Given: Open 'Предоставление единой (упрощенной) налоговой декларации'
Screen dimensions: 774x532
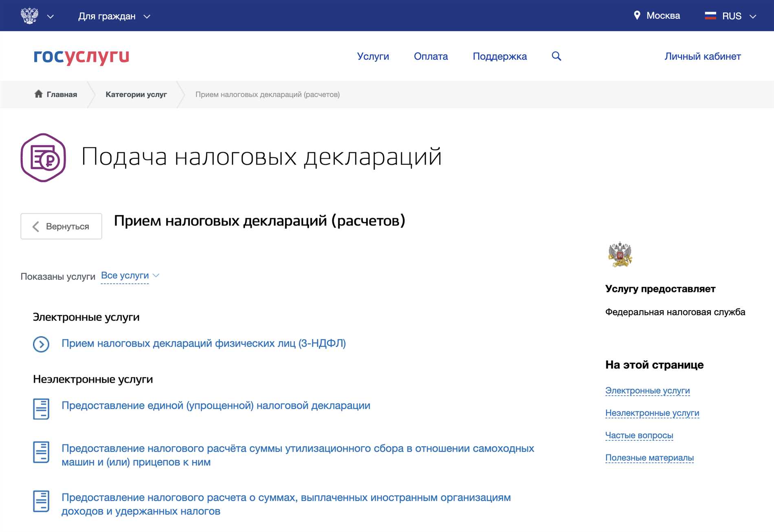Looking at the screenshot, I should click(216, 405).
